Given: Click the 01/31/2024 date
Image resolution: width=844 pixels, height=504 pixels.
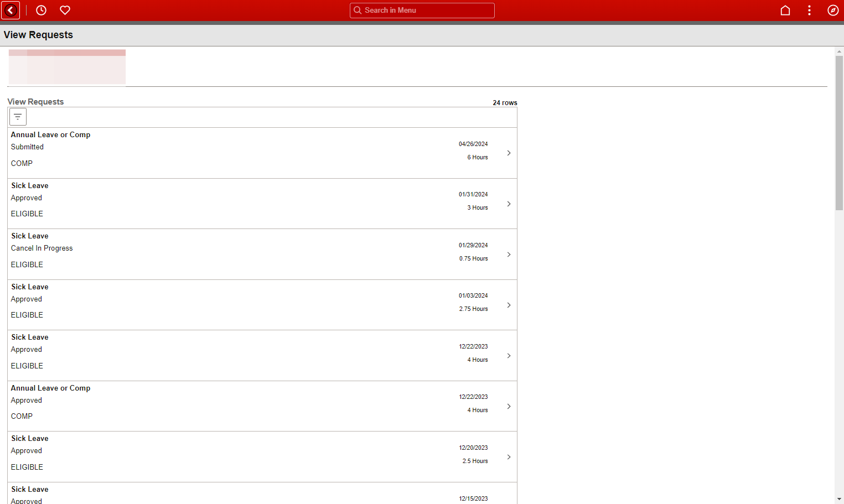Looking at the screenshot, I should click(x=473, y=194).
